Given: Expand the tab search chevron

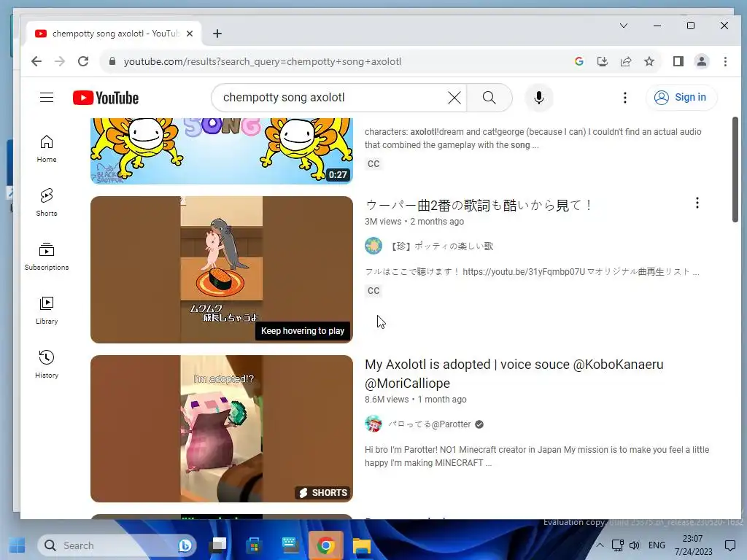Looking at the screenshot, I should pos(624,26).
